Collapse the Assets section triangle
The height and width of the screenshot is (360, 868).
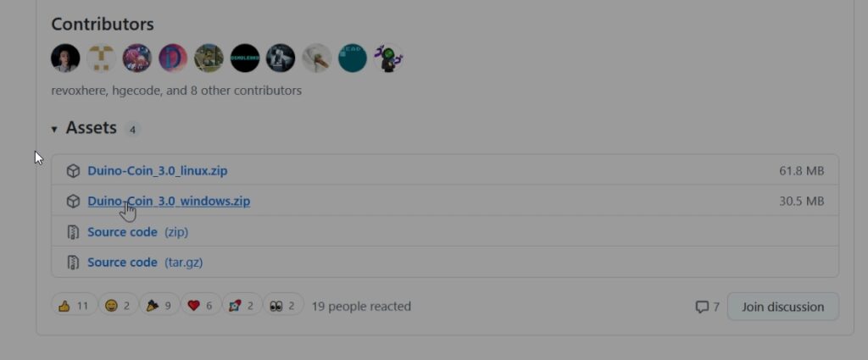point(54,130)
